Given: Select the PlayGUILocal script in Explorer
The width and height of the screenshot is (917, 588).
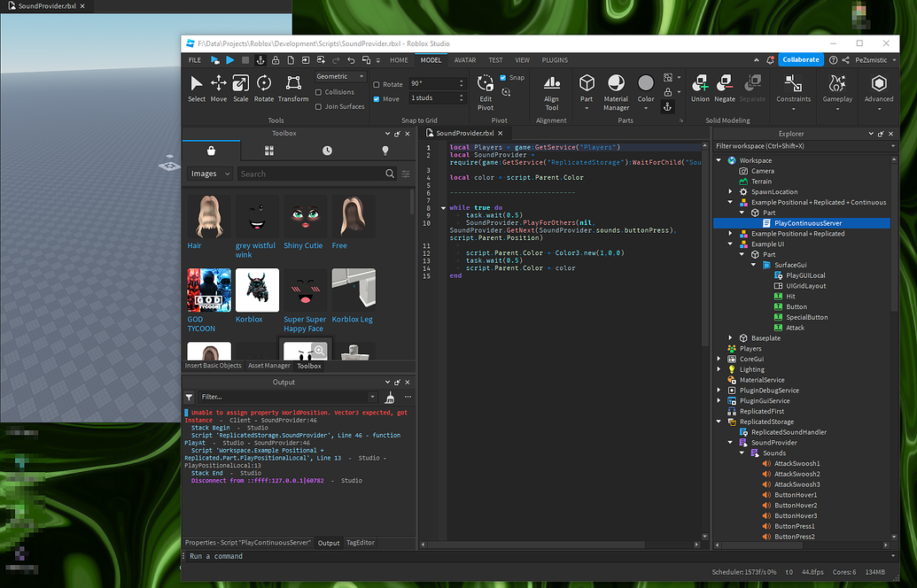Looking at the screenshot, I should [805, 275].
